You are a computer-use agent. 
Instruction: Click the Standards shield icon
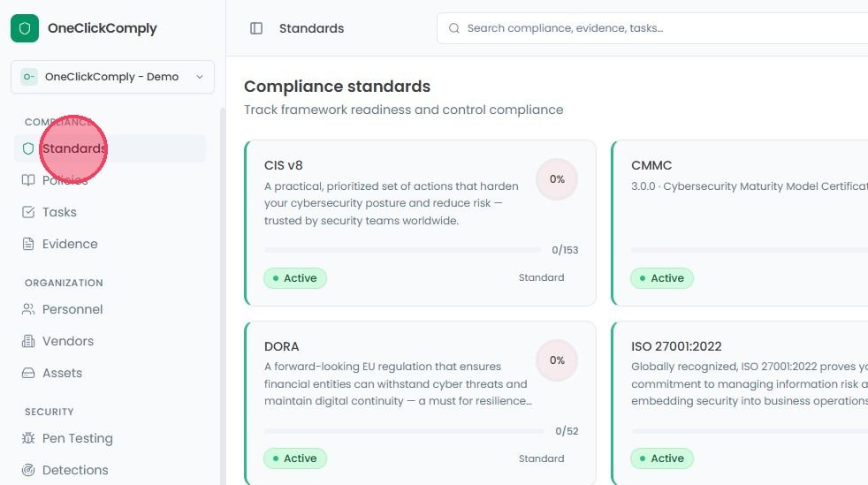(x=28, y=148)
